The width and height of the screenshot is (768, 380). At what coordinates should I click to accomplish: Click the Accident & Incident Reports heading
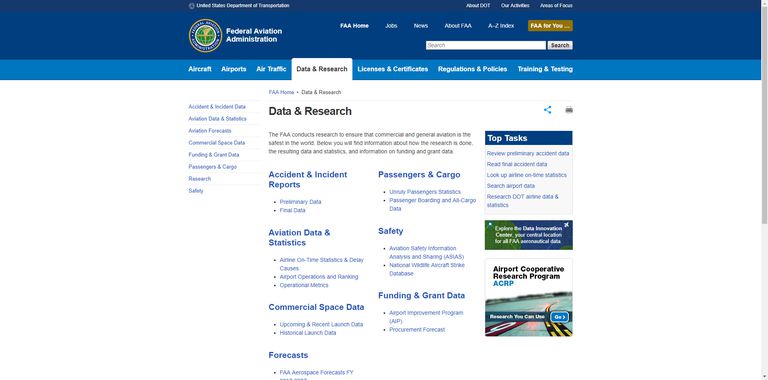point(308,180)
